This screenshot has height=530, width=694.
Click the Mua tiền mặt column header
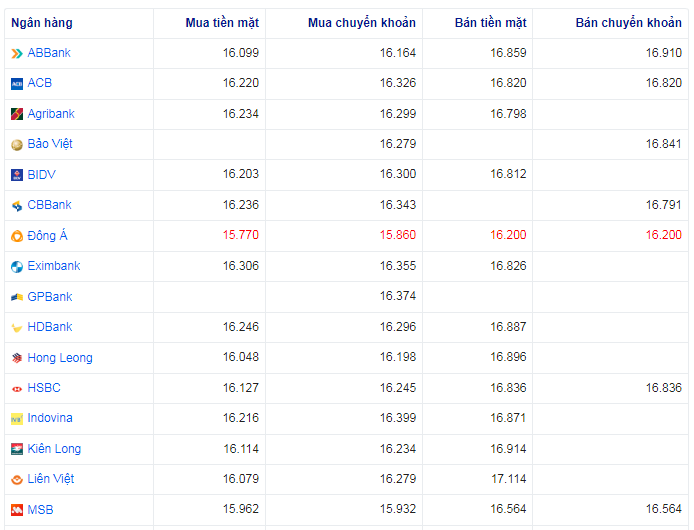[222, 23]
